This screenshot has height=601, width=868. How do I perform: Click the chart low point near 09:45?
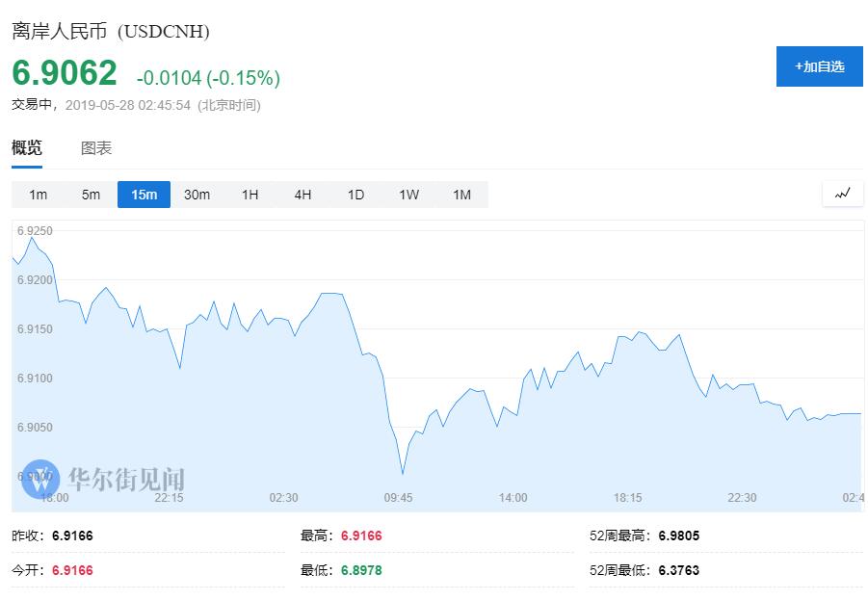(402, 473)
